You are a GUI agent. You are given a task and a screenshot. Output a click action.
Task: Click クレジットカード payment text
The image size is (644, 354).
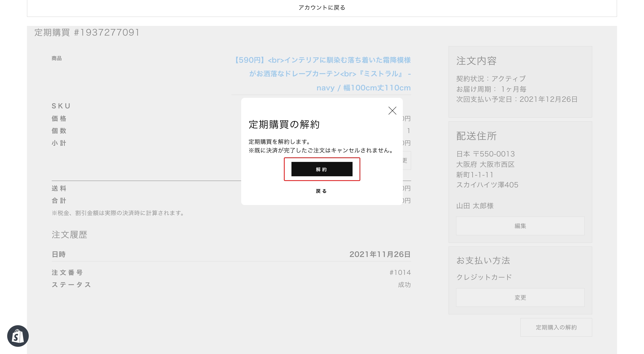[x=484, y=277]
